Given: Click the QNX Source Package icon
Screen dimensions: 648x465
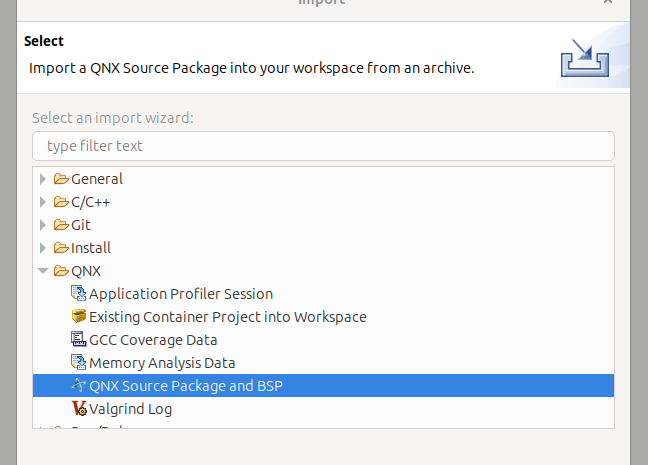Looking at the screenshot, I should (x=79, y=386).
